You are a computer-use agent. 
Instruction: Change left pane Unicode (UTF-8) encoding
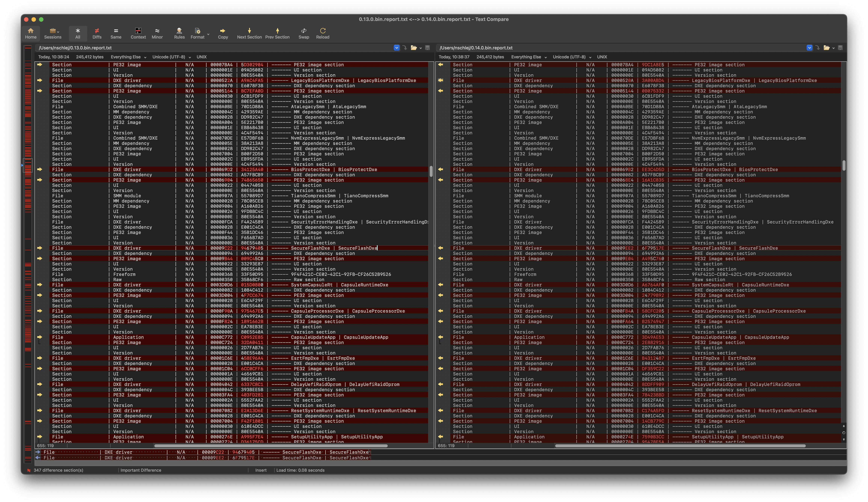click(x=172, y=57)
